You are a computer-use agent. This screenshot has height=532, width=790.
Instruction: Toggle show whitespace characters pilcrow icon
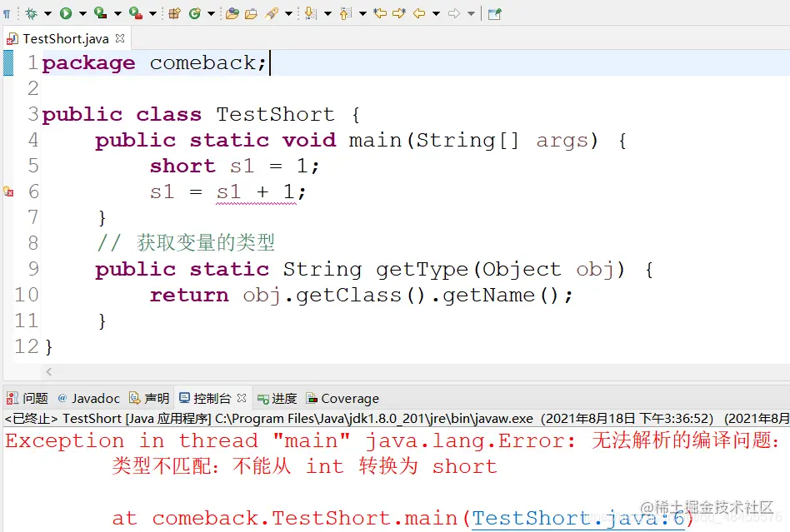point(7,14)
